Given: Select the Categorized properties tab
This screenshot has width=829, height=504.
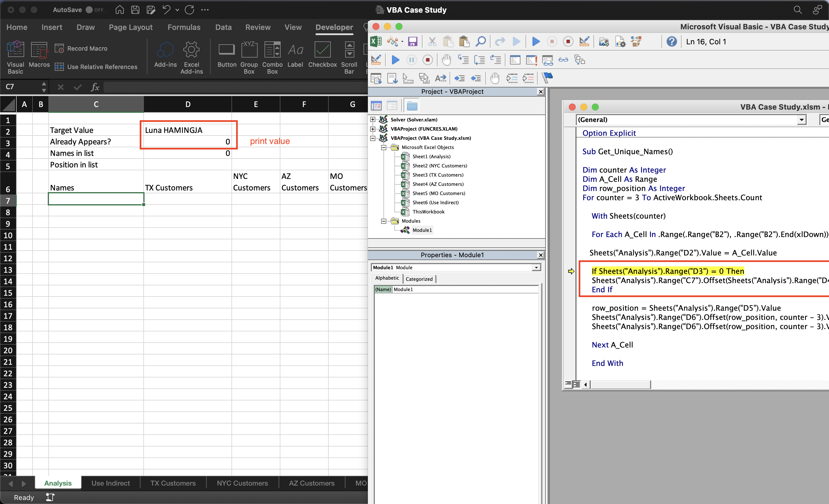Looking at the screenshot, I should point(419,279).
